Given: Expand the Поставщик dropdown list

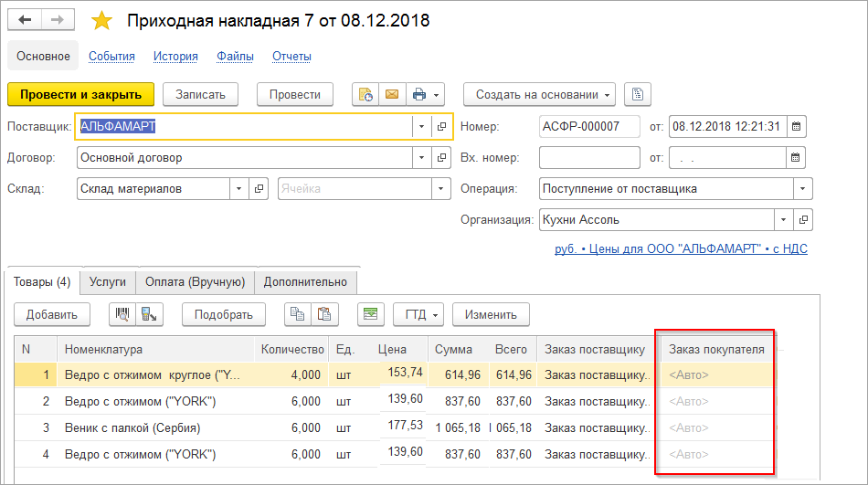Looking at the screenshot, I should click(x=421, y=127).
